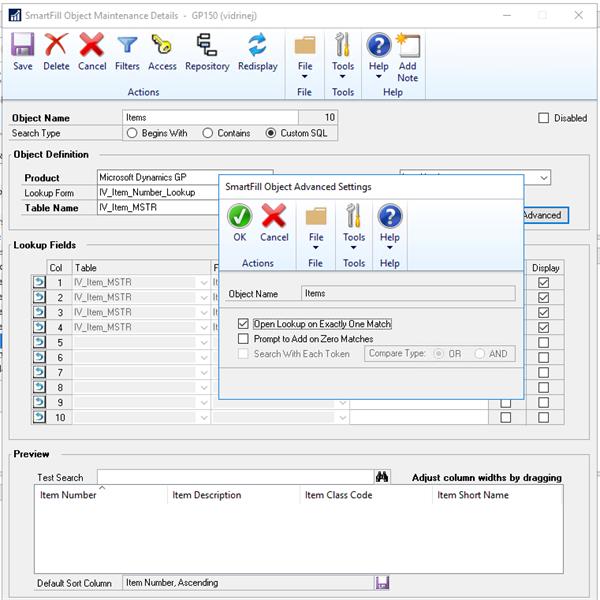
Task: Toggle Open Lookup on Exactly One Match
Action: tap(244, 324)
